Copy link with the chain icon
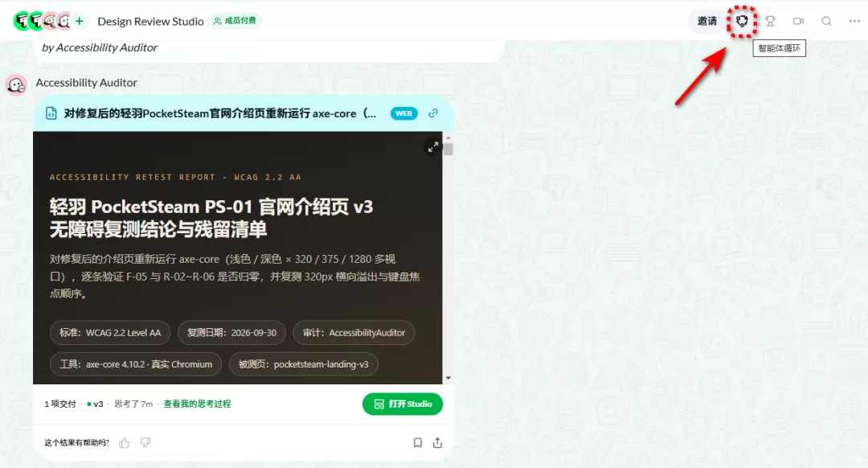The width and height of the screenshot is (868, 468). click(x=433, y=113)
